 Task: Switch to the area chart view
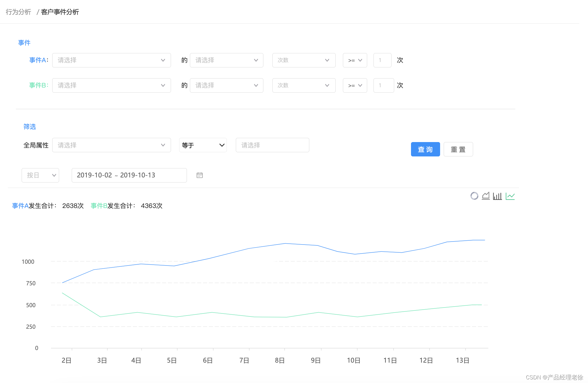point(486,196)
